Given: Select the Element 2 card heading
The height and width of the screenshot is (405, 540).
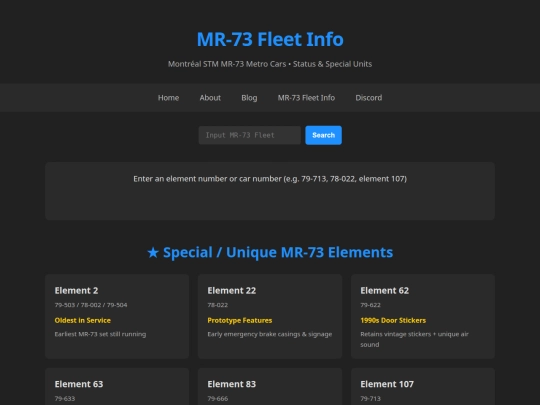Looking at the screenshot, I should [x=76, y=290].
